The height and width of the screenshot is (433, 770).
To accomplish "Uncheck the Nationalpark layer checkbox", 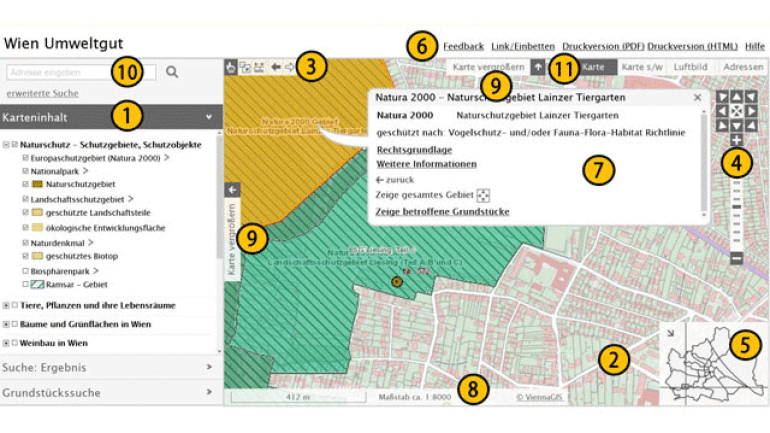I will pyautogui.click(x=25, y=171).
